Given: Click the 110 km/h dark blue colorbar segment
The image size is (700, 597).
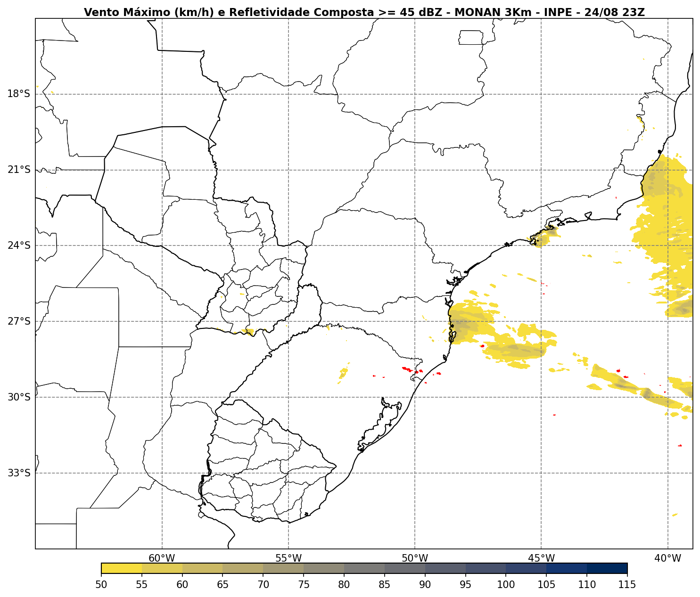Looking at the screenshot, I should pyautogui.click(x=607, y=568).
